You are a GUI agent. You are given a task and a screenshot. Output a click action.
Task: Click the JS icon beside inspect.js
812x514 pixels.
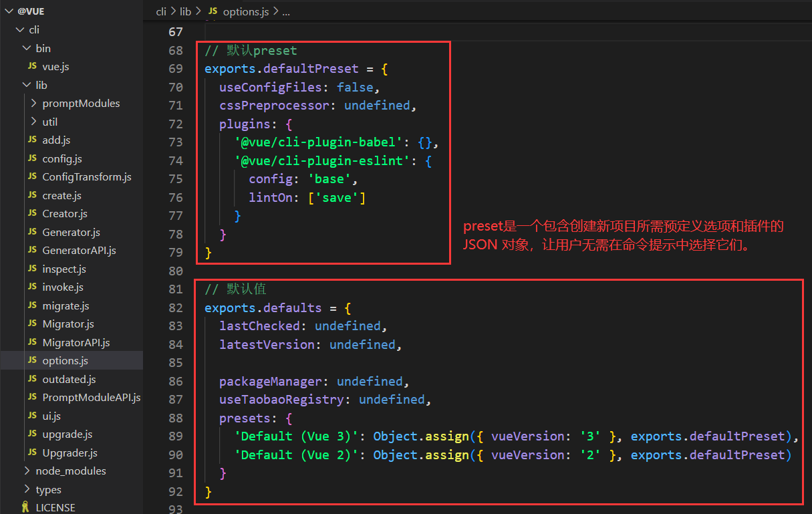click(32, 269)
